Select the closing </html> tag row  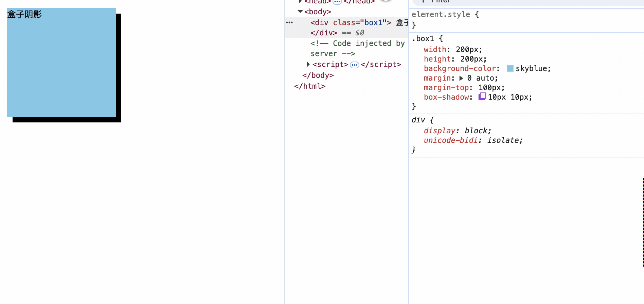tap(310, 86)
